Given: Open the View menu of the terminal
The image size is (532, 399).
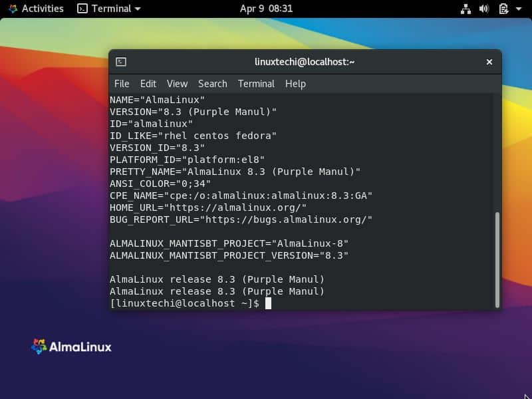Looking at the screenshot, I should click(176, 84).
